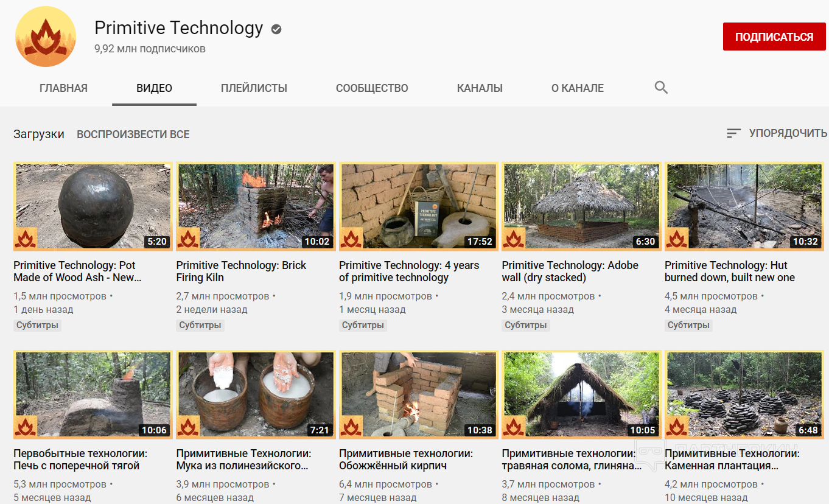Image resolution: width=829 pixels, height=504 pixels.
Task: Play the cross-draft kiln thumbnail, 10:06
Action: click(93, 395)
